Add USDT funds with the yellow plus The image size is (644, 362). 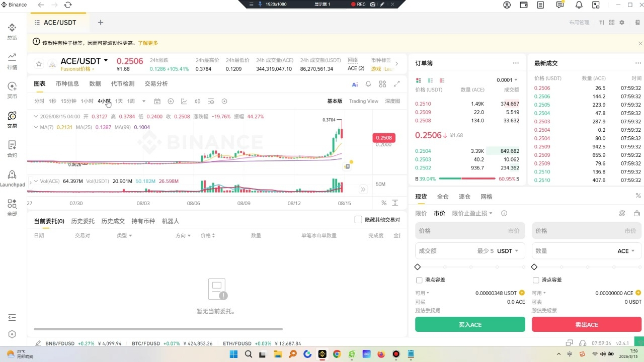pos(522,293)
